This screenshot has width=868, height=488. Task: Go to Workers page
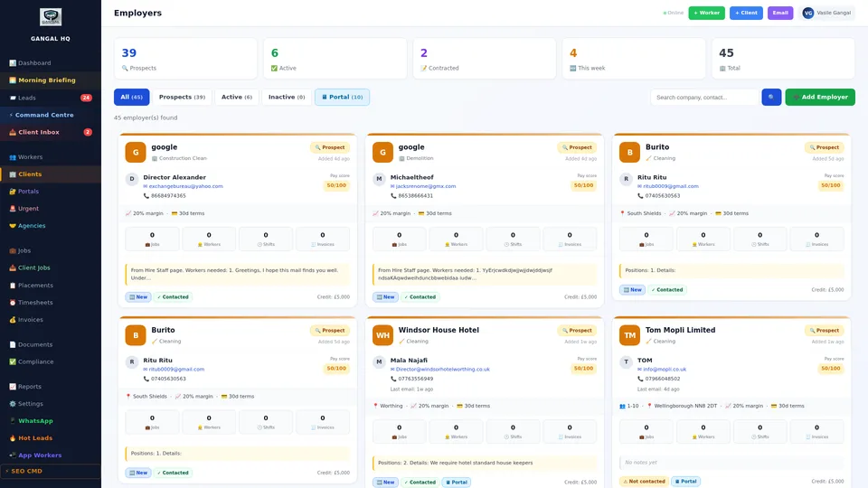[x=51, y=157]
